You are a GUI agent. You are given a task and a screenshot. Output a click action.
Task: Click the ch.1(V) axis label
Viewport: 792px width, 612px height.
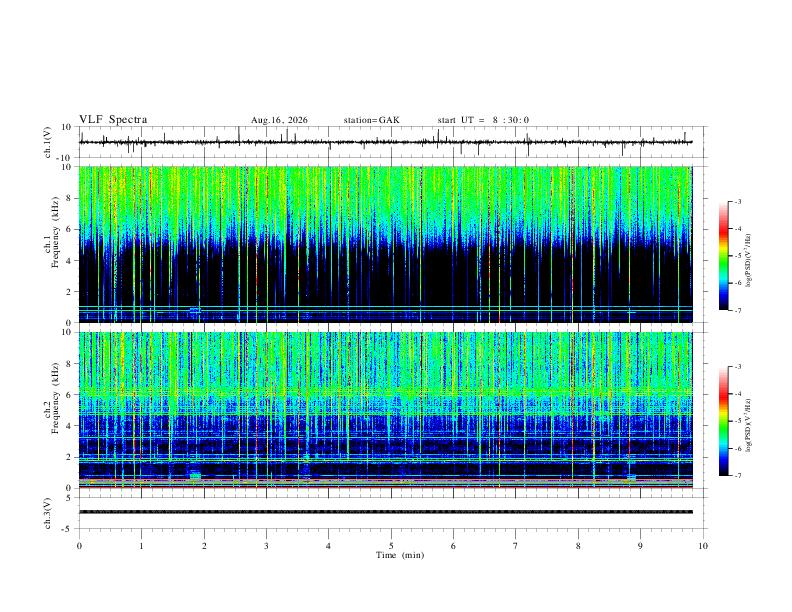pos(47,142)
